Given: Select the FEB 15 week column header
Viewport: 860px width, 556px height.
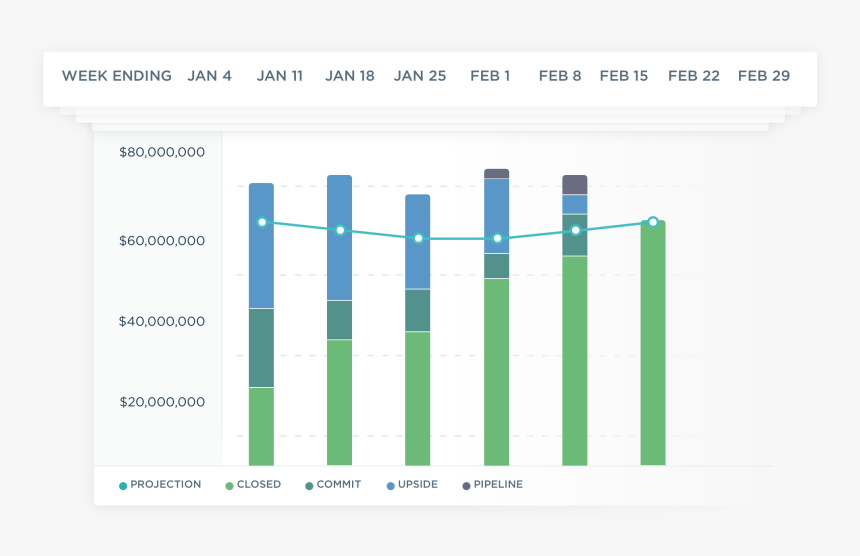Looking at the screenshot, I should pos(624,76).
